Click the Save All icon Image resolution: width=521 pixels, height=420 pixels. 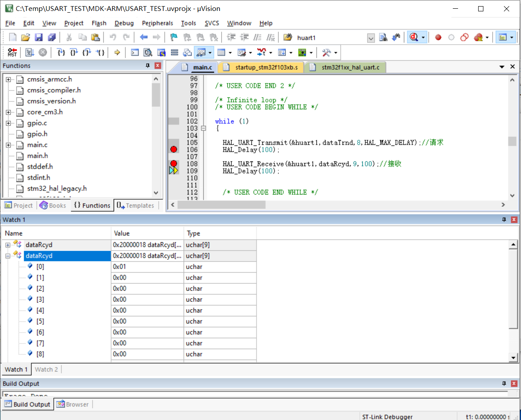52,37
